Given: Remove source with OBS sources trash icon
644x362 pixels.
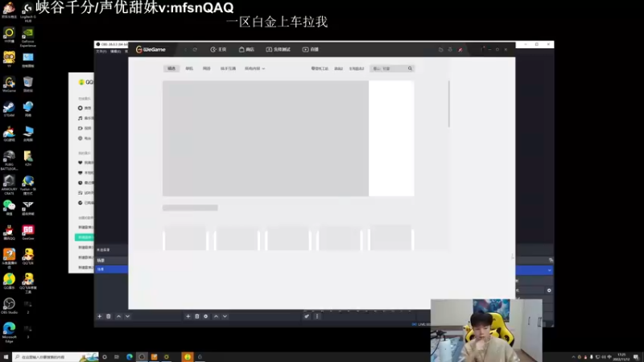Looking at the screenshot, I should click(x=197, y=316).
